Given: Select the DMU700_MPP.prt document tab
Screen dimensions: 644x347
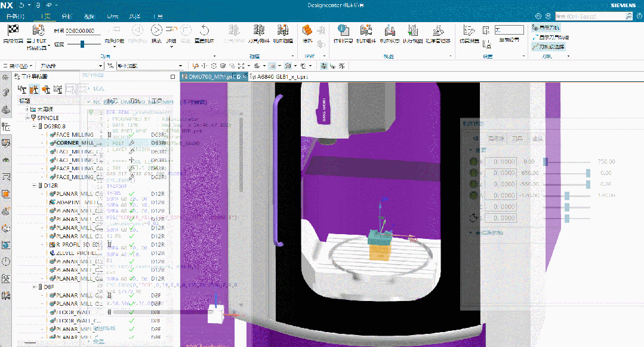Looking at the screenshot, I should (x=211, y=77).
